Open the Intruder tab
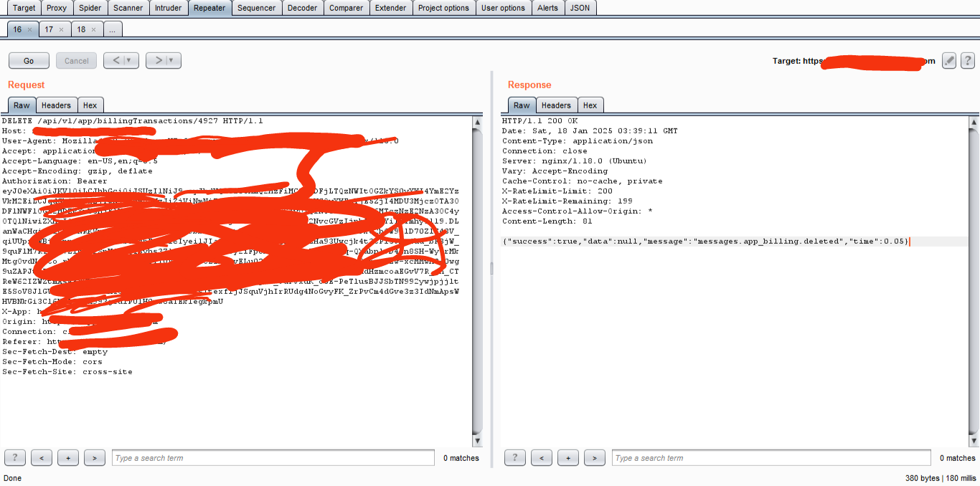 pyautogui.click(x=169, y=8)
